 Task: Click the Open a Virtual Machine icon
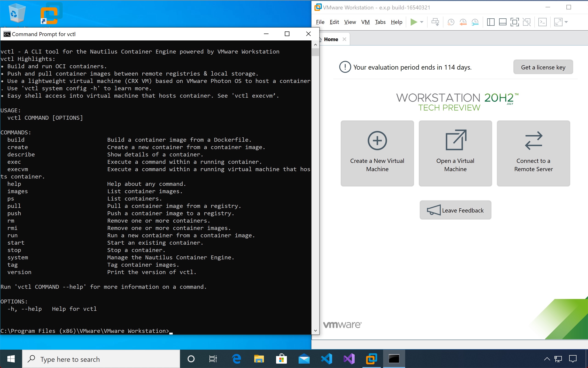click(x=455, y=153)
